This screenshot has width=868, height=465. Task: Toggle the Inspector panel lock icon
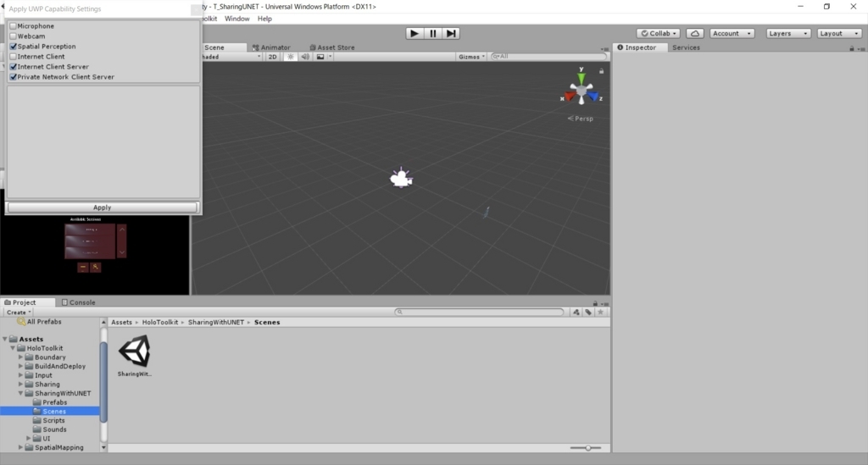(851, 48)
